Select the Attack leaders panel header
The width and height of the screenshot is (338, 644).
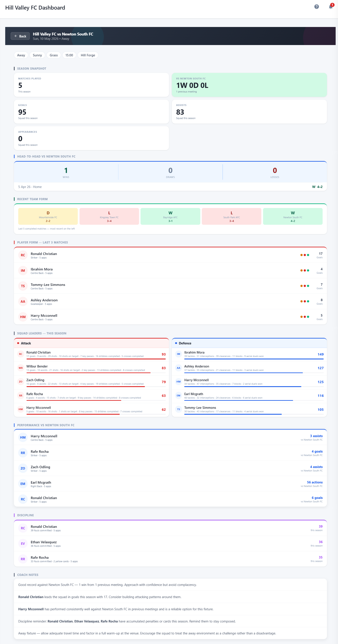(x=91, y=343)
